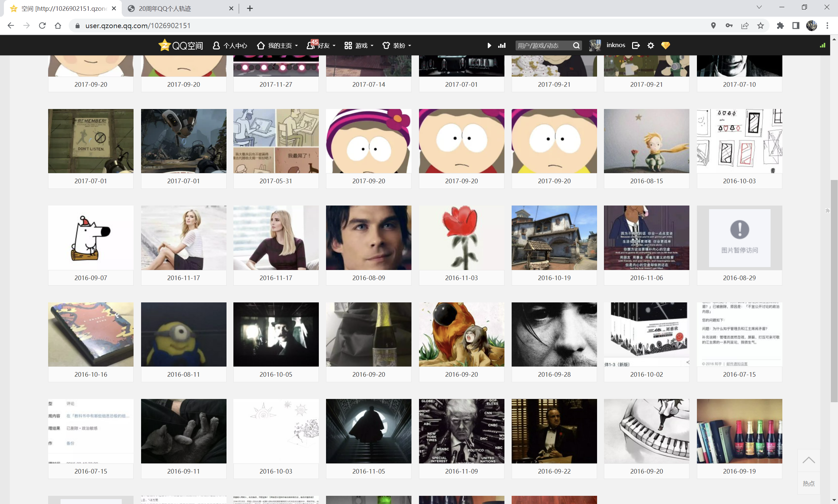This screenshot has height=504, width=838.
Task: Open the Chrome three-dot menu
Action: coord(827,26)
